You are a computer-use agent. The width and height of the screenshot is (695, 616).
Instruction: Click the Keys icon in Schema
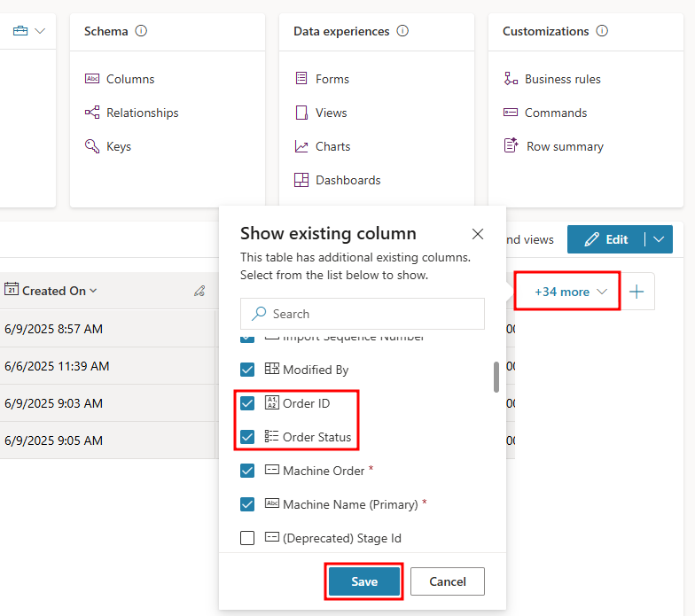(x=92, y=146)
